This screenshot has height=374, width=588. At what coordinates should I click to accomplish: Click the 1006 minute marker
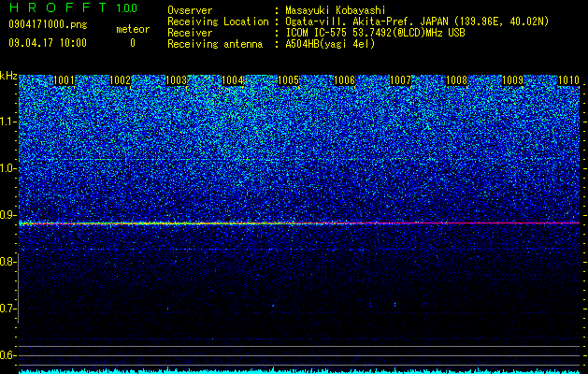click(344, 80)
